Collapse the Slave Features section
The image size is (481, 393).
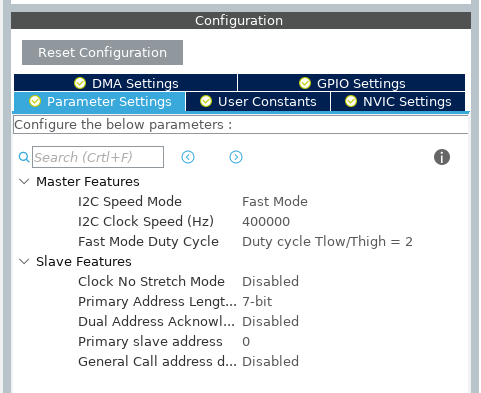click(x=24, y=262)
